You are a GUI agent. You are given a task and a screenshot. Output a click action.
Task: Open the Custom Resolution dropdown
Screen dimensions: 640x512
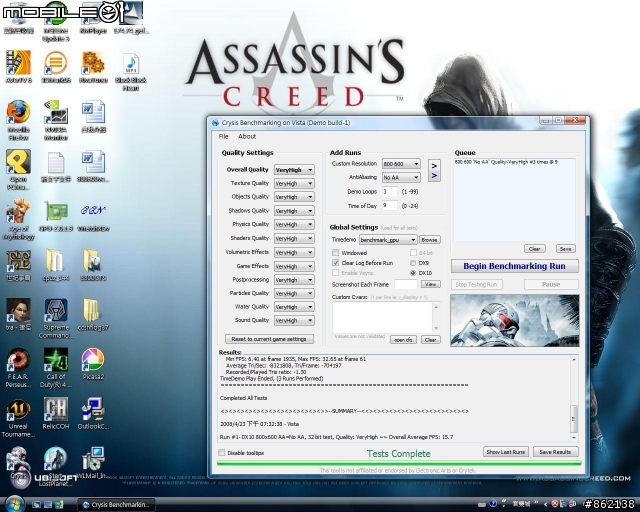click(x=401, y=164)
